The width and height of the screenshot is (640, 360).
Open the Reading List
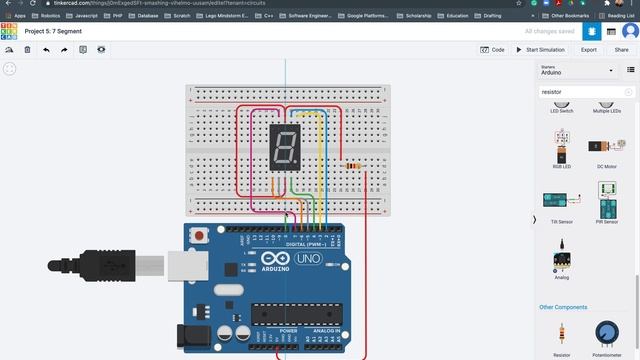tap(616, 16)
